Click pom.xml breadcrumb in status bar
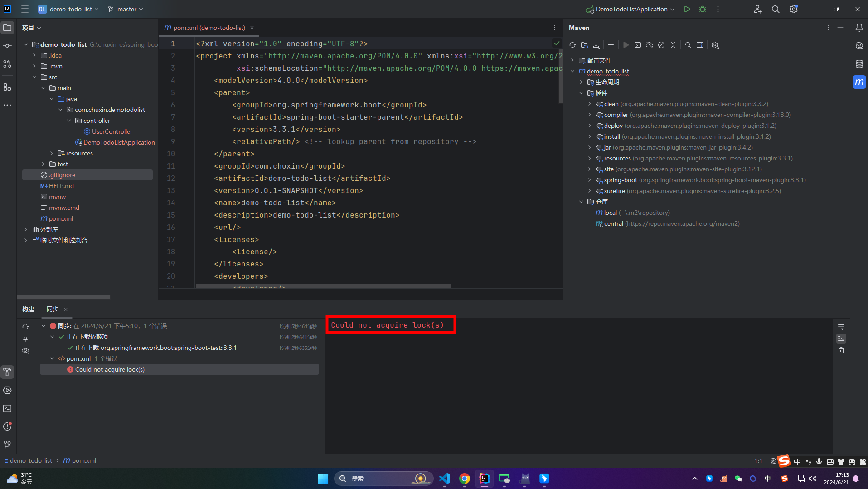The image size is (868, 489). coord(79,460)
